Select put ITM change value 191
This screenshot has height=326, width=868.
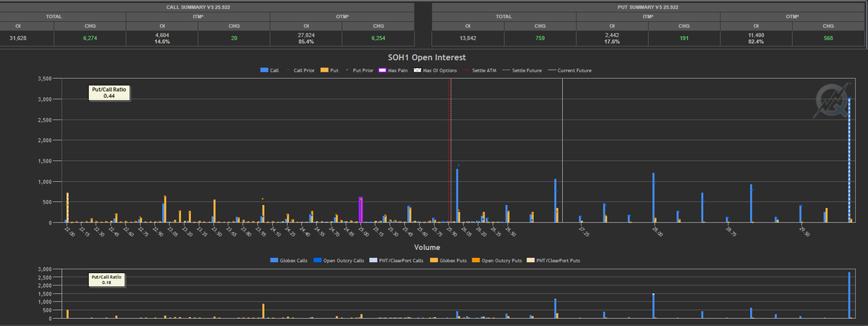(x=684, y=38)
